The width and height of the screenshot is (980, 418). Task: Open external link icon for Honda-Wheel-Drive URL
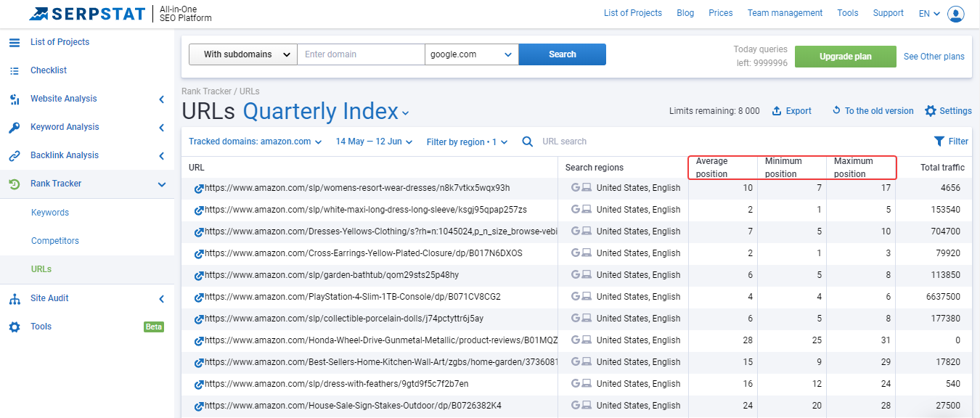click(x=199, y=341)
